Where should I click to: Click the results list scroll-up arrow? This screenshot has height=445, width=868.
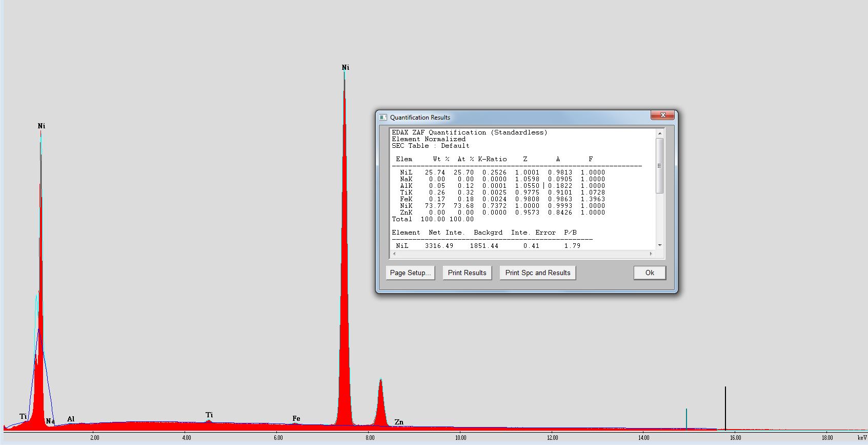click(x=660, y=133)
